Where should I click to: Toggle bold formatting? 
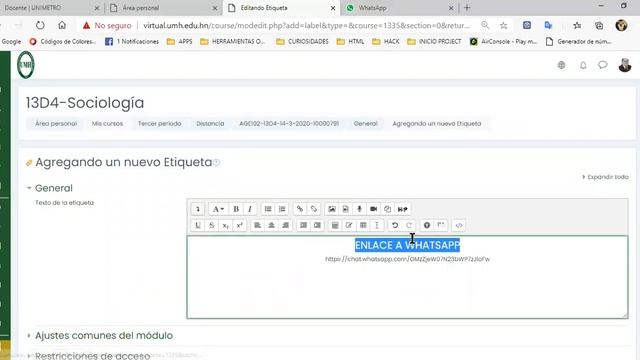[236, 209]
